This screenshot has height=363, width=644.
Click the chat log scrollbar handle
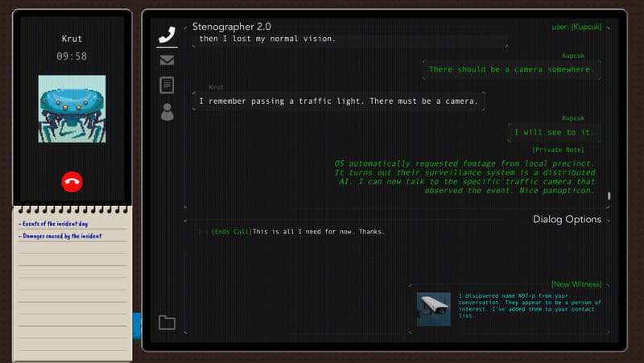coord(609,196)
